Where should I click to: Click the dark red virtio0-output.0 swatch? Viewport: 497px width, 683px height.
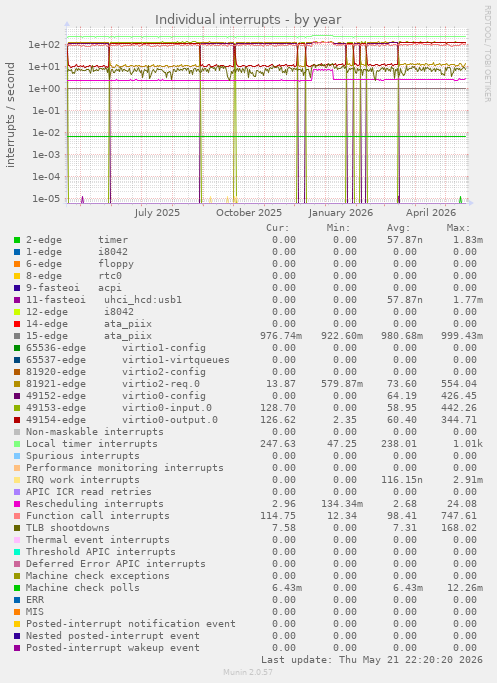point(17,420)
